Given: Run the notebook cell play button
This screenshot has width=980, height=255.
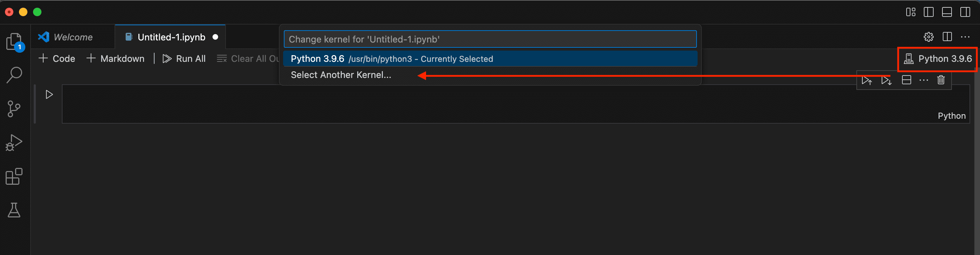Looking at the screenshot, I should pyautogui.click(x=49, y=94).
